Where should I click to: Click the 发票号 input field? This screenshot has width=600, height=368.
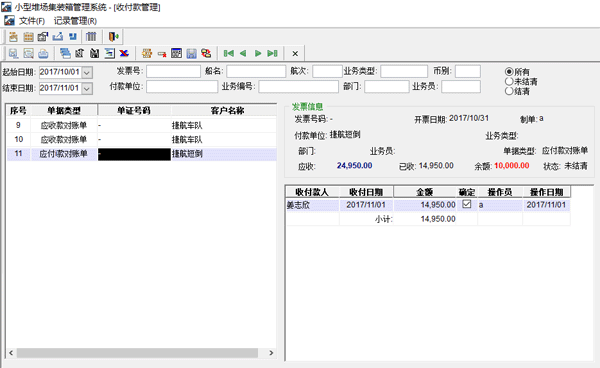pyautogui.click(x=173, y=72)
